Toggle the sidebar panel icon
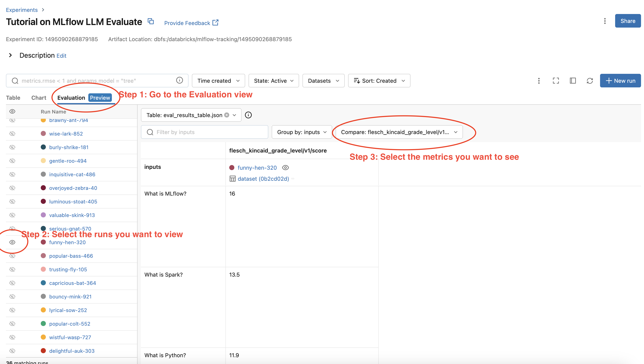Screen dimensions: 644x364 (573, 81)
